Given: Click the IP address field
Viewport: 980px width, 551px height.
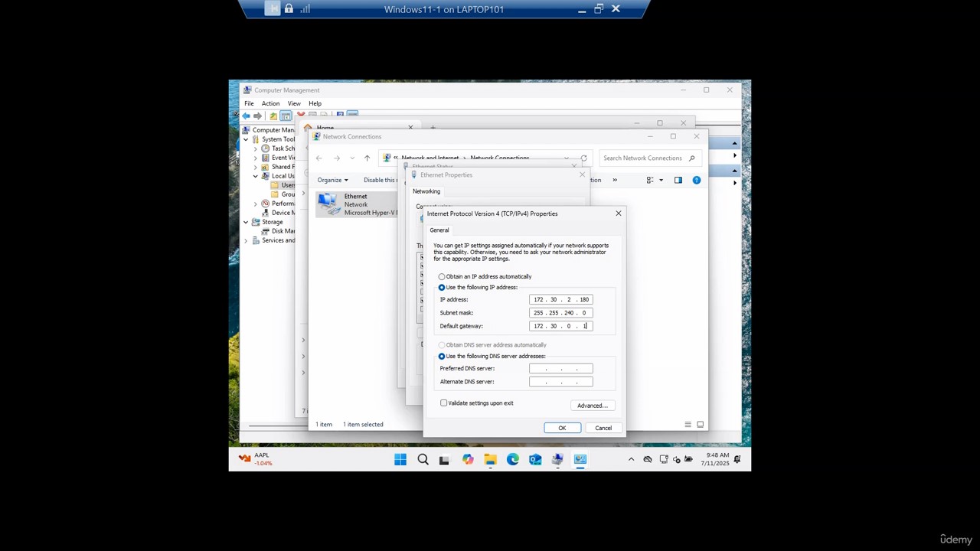Looking at the screenshot, I should 560,299.
